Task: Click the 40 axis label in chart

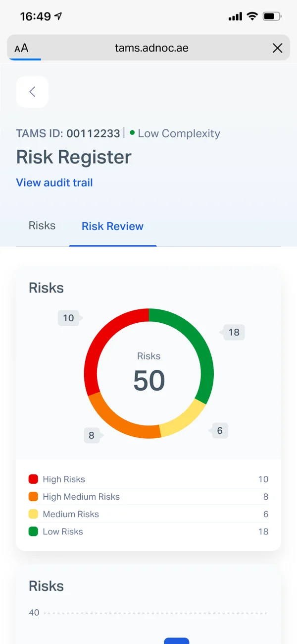Action: coord(34,612)
